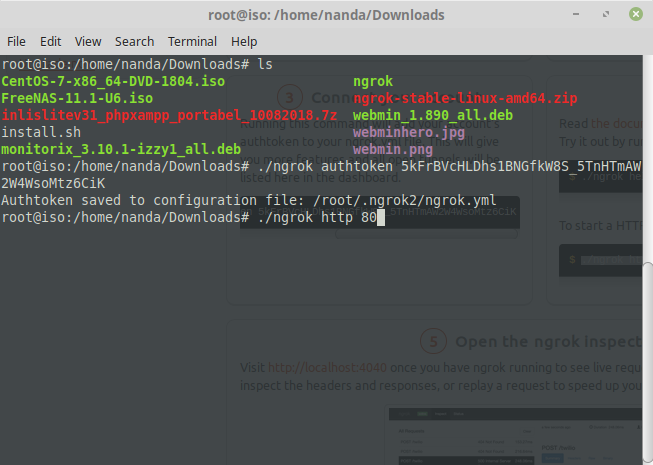653x465 pixels.
Task: Click the ls command on first line
Action: pos(265,65)
